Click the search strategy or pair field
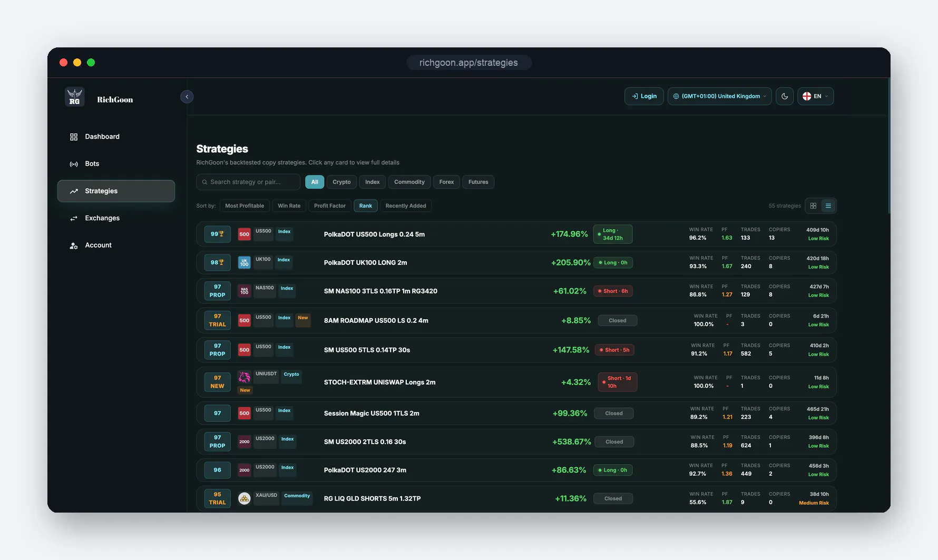This screenshot has width=938, height=560. (248, 182)
